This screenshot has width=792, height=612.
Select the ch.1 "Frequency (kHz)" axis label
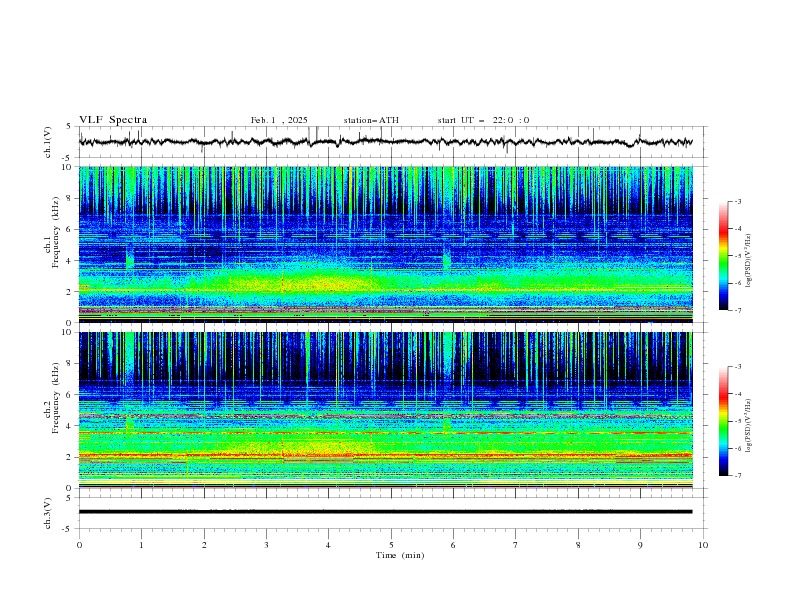(x=56, y=230)
